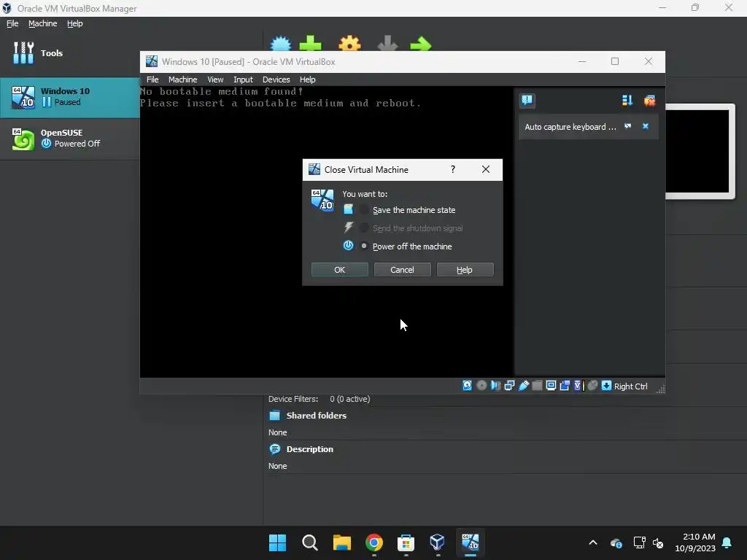Click the blue power icon beside Power off option
The image size is (747, 560).
(x=349, y=245)
